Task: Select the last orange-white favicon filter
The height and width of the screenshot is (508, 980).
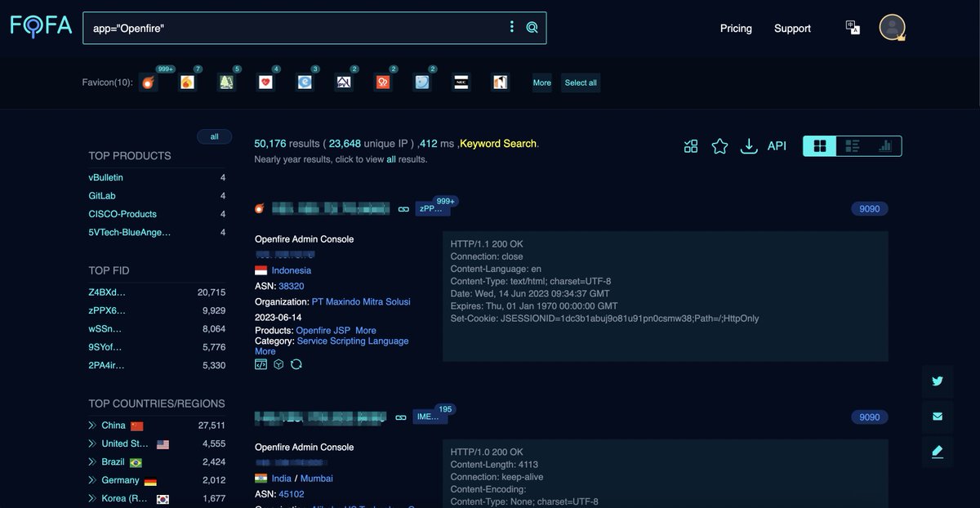Action: (501, 82)
